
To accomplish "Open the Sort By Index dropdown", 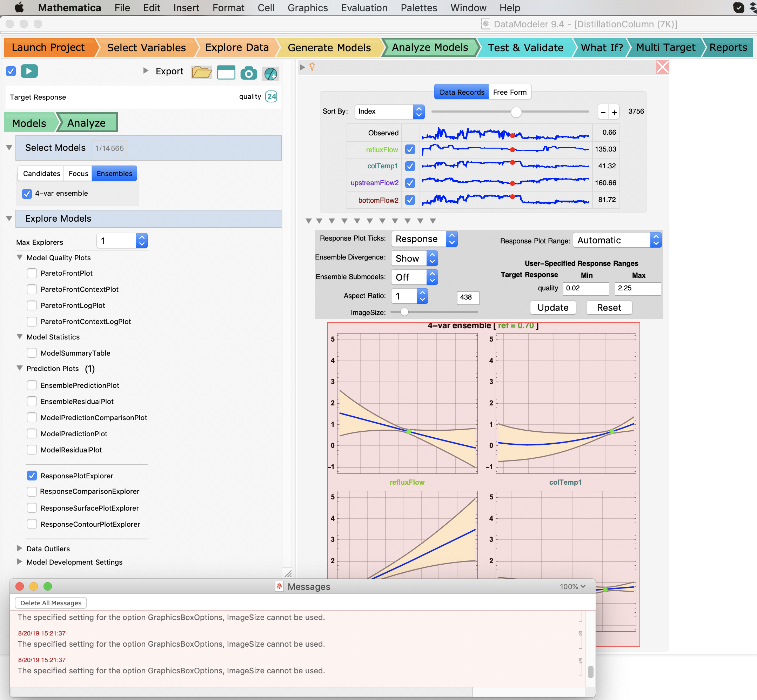I will [389, 112].
